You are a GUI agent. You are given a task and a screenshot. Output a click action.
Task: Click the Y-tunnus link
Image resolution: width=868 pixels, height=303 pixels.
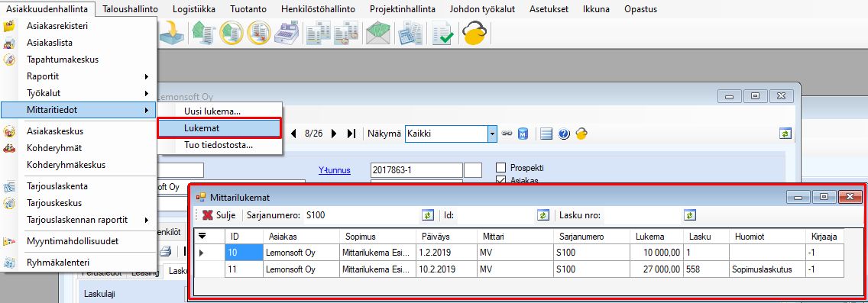tap(335, 170)
